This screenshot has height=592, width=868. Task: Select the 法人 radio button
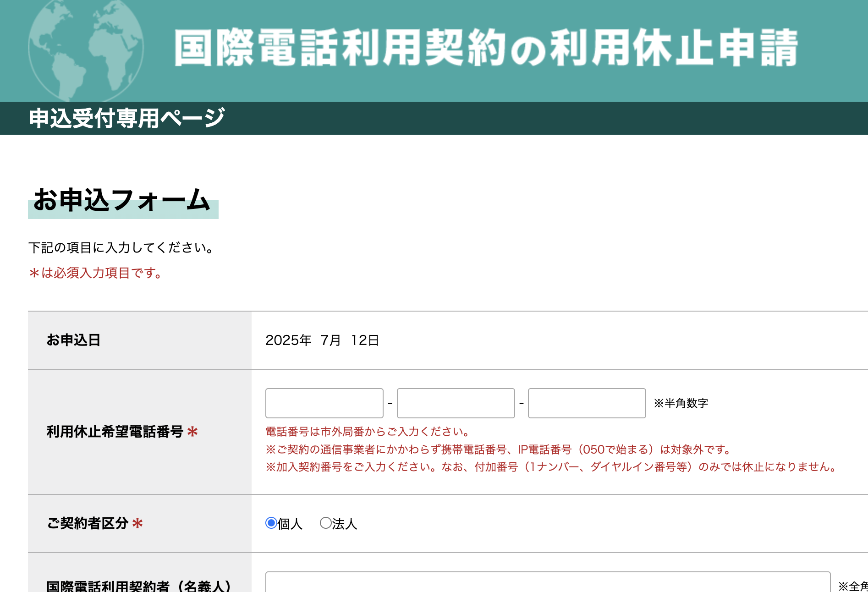(x=325, y=523)
